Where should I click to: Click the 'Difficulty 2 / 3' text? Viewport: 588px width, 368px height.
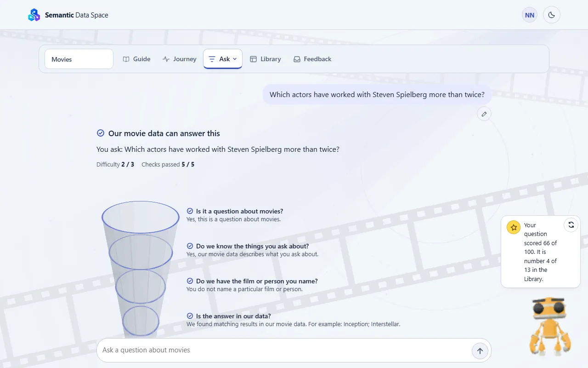pos(115,164)
